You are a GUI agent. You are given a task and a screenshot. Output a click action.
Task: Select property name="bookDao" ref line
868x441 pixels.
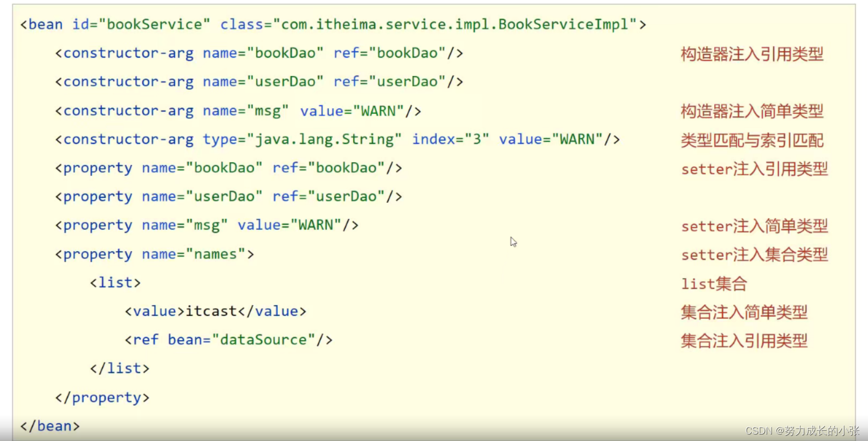[229, 168]
